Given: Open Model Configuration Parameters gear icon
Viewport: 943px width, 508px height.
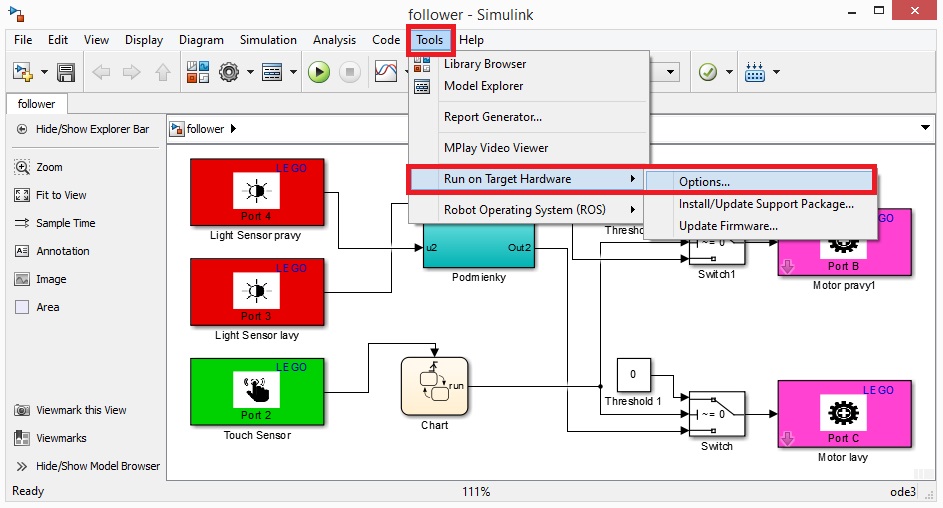Looking at the screenshot, I should [x=229, y=72].
